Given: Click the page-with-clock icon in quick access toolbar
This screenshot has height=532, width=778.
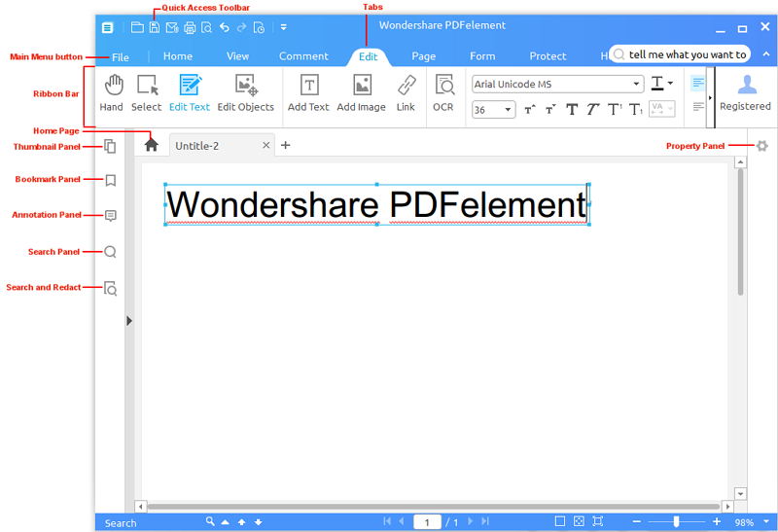Looking at the screenshot, I should 259,28.
